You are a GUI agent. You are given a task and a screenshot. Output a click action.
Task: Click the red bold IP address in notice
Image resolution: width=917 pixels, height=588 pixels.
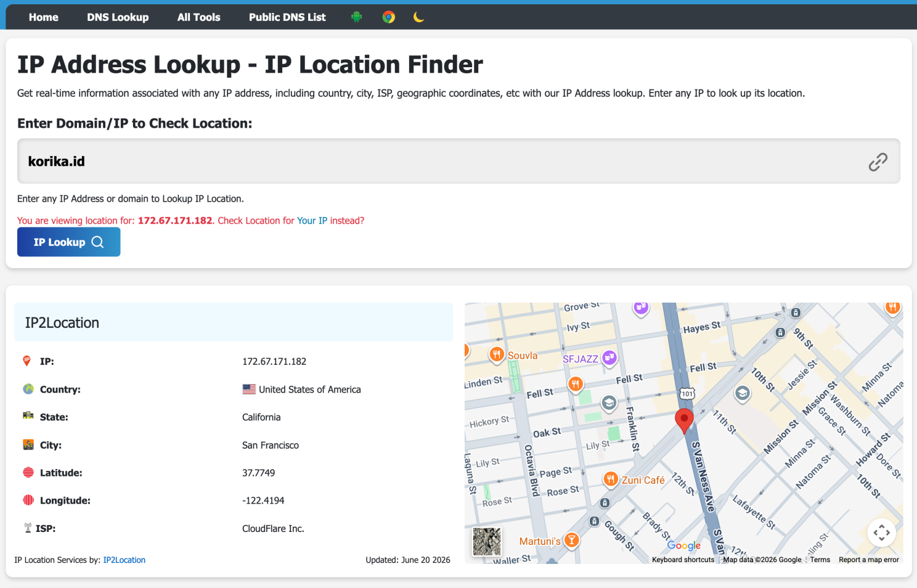point(175,221)
